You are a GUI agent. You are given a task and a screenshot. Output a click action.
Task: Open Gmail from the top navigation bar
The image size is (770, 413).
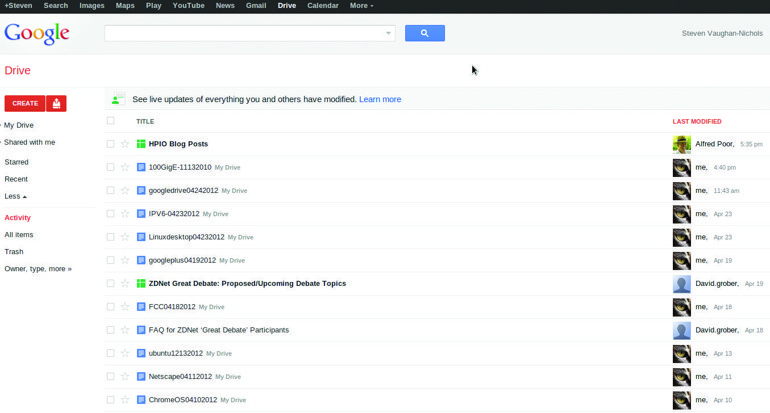point(256,6)
